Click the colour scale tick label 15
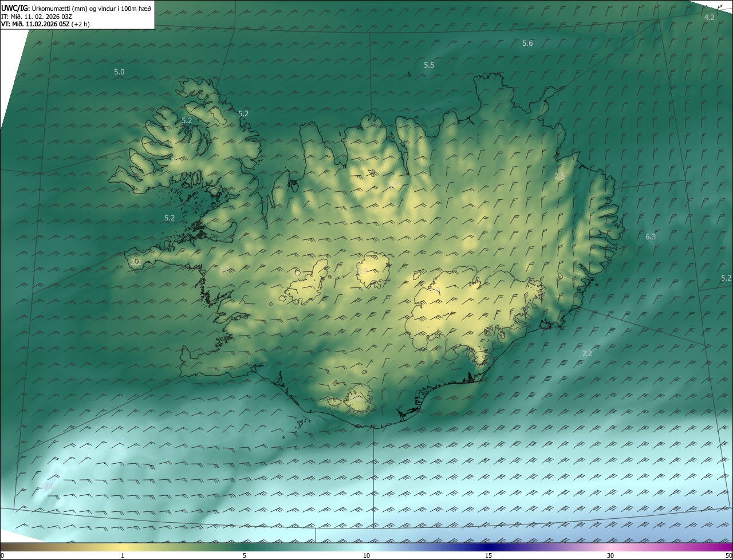 [488, 555]
